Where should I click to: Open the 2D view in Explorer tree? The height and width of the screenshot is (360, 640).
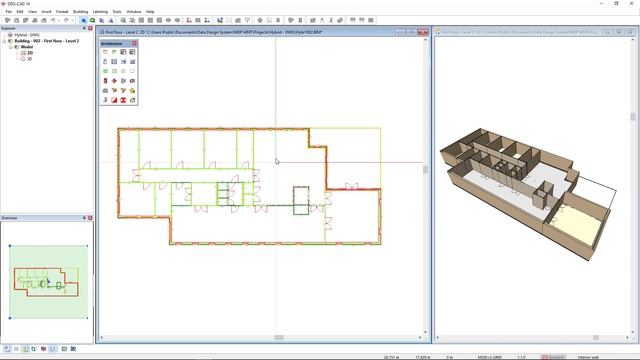[30, 53]
